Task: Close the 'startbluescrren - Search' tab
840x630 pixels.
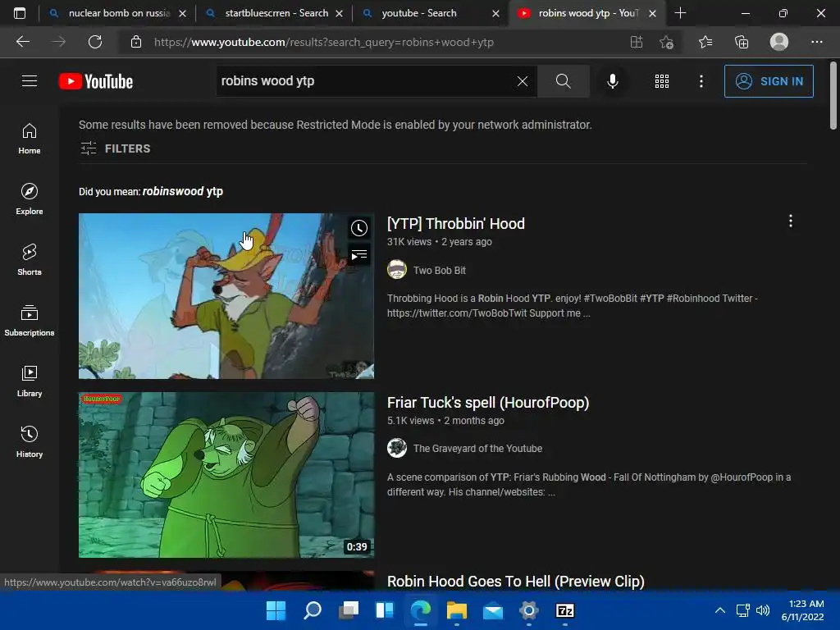Action: [x=339, y=13]
